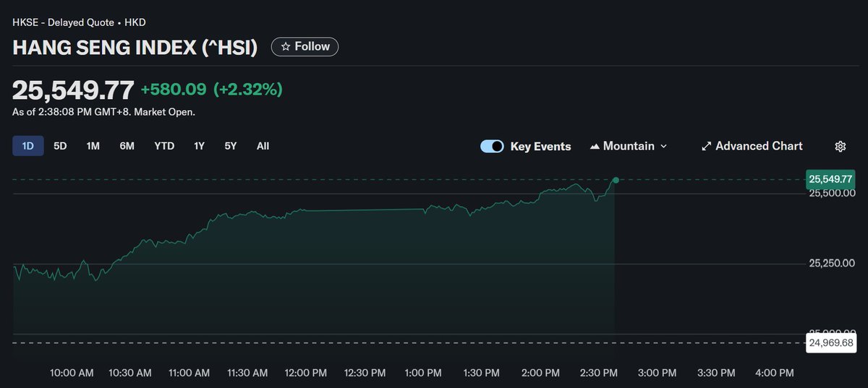Click the As of 2:38:08 PM timestamp

tap(103, 112)
